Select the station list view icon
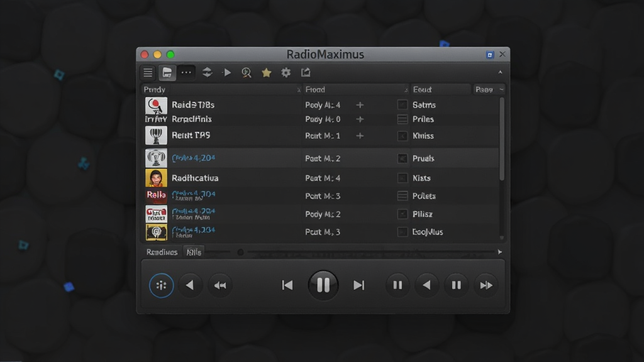 coord(167,73)
